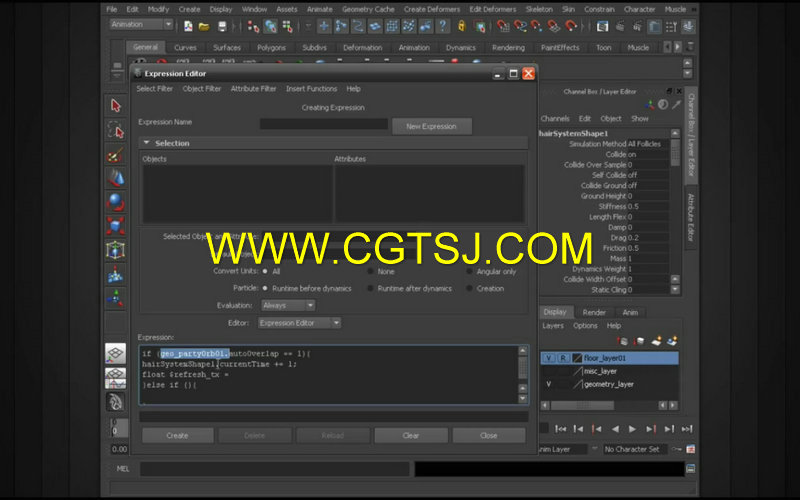Click the Play forwards button
Viewport: 800px width, 500px height.
point(632,429)
